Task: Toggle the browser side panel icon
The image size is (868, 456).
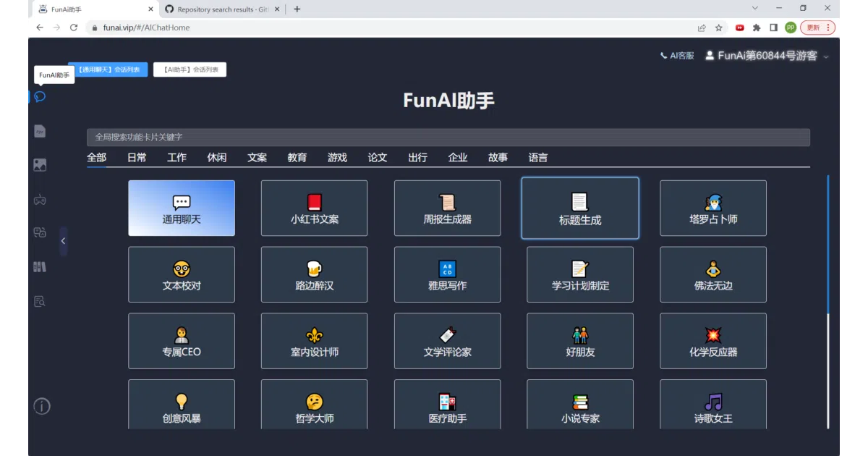Action: [773, 28]
